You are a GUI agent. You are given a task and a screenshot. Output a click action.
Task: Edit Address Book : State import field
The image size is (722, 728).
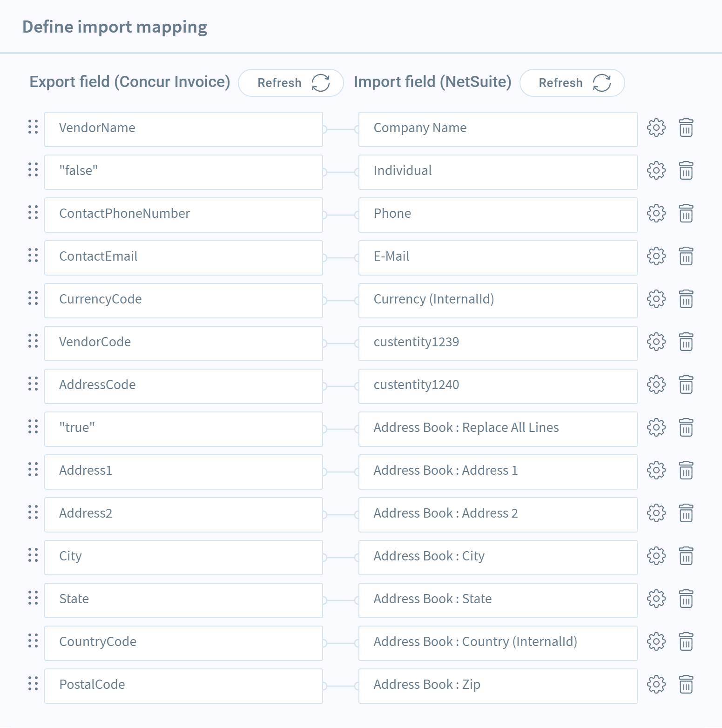(x=498, y=600)
